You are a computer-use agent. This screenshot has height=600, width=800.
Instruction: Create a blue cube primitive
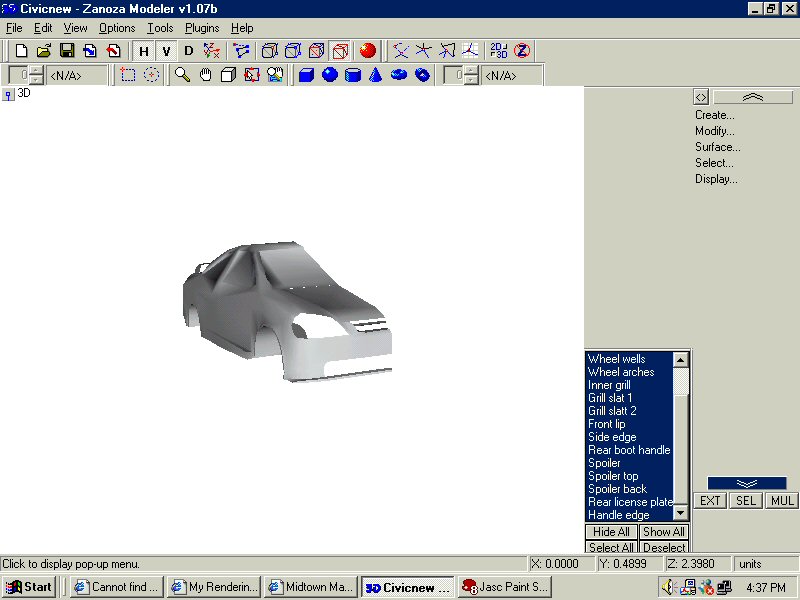coord(307,75)
